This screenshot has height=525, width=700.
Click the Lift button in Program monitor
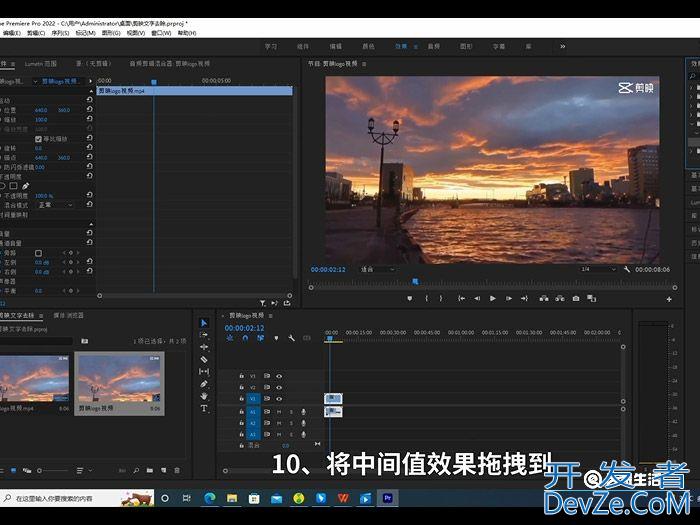[544, 298]
